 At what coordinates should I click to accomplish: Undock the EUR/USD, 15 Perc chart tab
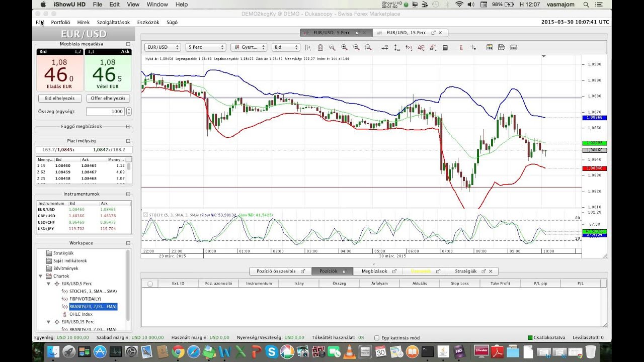point(433,33)
